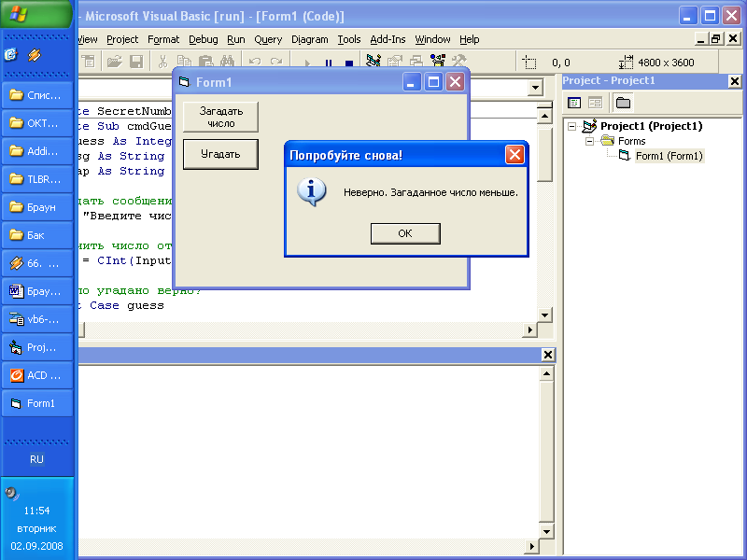Click the Windows Start button
747x560 pixels.
pos(36,14)
